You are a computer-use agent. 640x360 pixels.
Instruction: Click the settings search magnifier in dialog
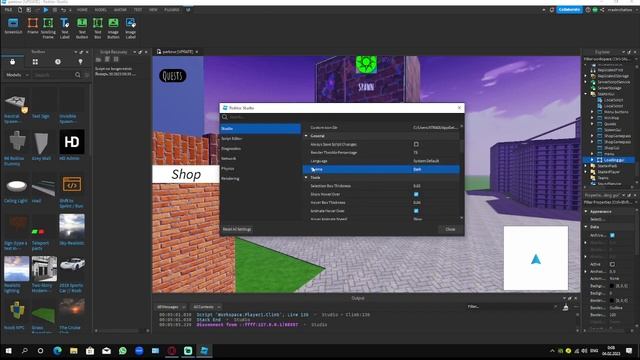[x=225, y=117]
